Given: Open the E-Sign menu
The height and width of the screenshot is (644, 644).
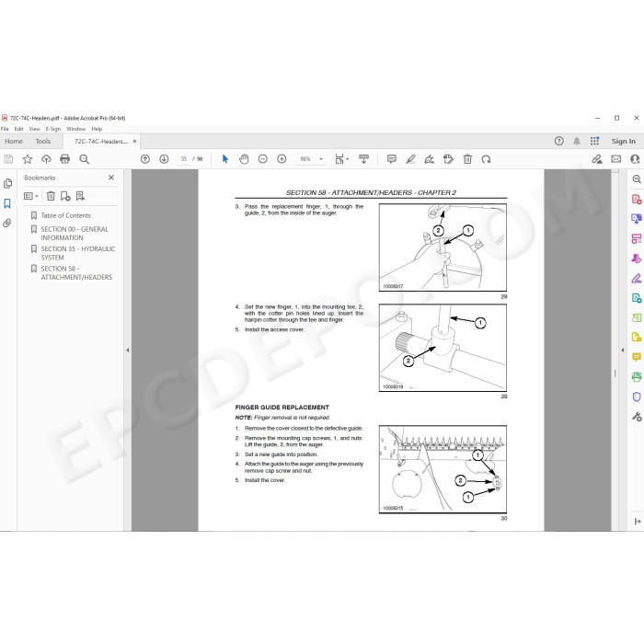Looking at the screenshot, I should tap(53, 129).
